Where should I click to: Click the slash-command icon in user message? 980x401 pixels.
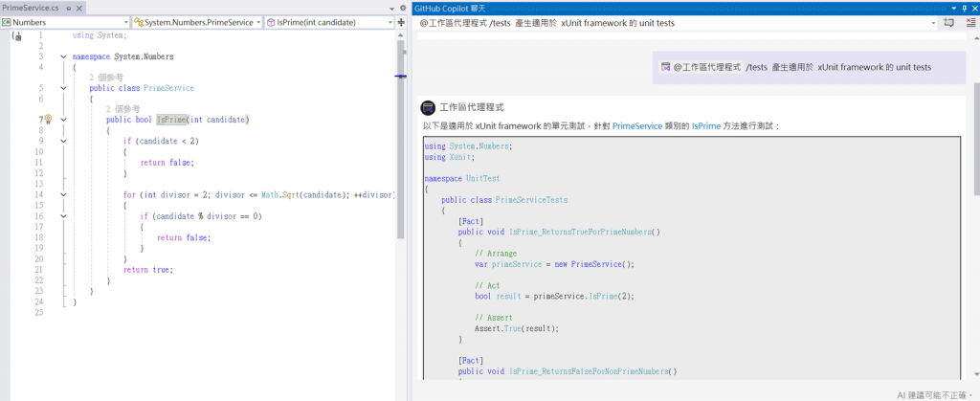tap(666, 67)
